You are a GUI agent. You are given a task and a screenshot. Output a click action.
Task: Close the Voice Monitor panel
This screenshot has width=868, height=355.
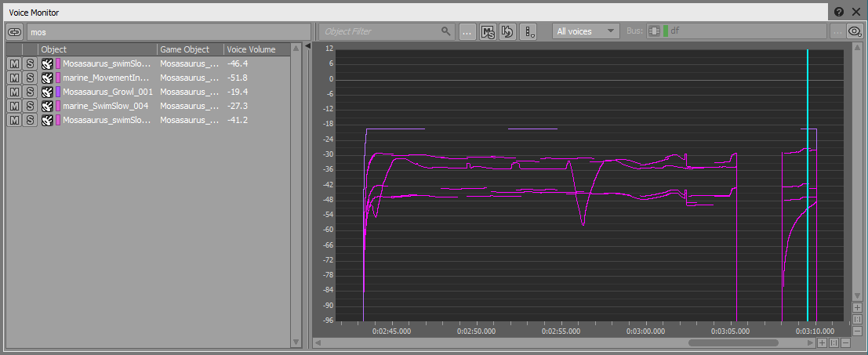click(x=855, y=12)
